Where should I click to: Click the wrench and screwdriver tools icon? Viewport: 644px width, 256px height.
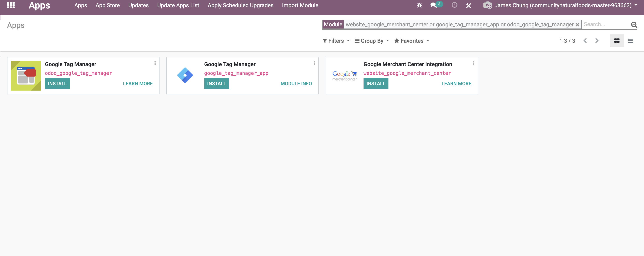[468, 6]
